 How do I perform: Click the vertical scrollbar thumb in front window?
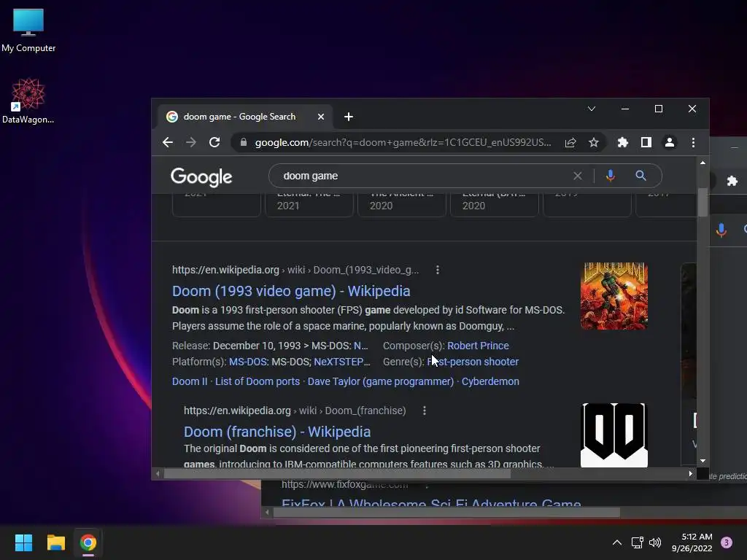(703, 203)
